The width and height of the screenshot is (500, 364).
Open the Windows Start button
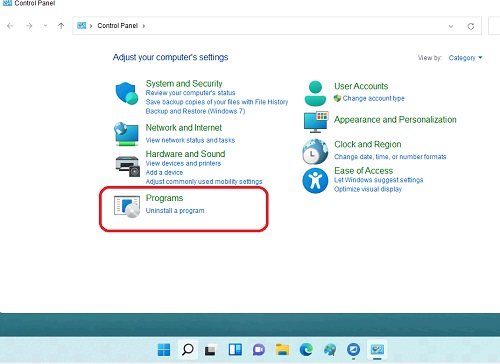coord(164,350)
